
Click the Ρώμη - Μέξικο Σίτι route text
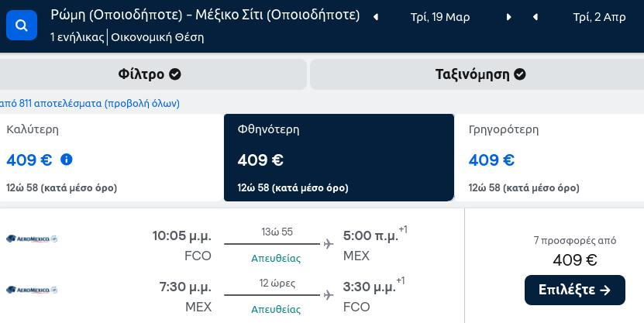[x=205, y=15]
